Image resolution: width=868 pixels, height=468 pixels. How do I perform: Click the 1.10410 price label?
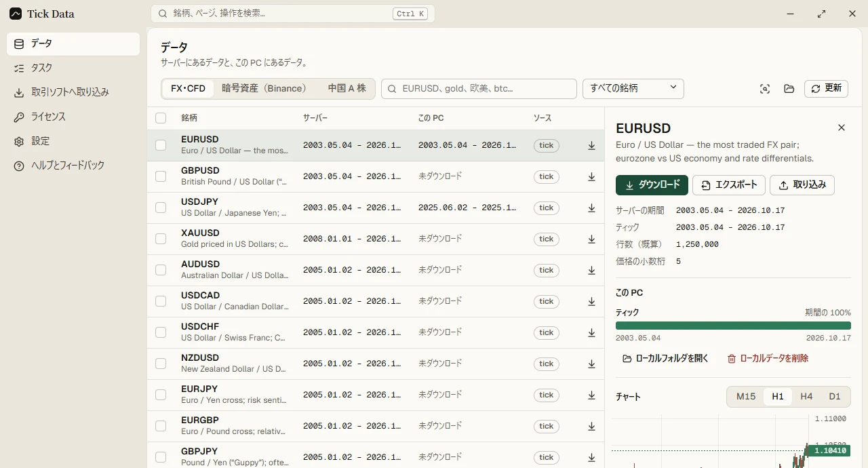[x=830, y=450]
